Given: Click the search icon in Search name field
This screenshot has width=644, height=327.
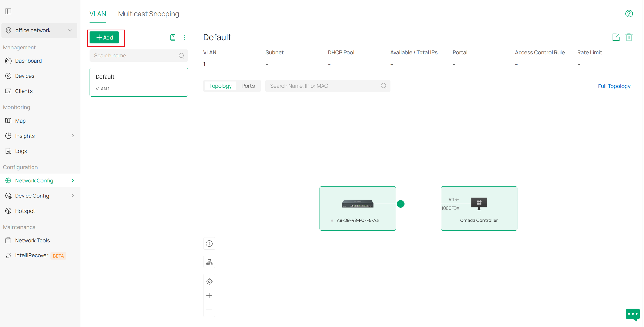Looking at the screenshot, I should [x=181, y=56].
